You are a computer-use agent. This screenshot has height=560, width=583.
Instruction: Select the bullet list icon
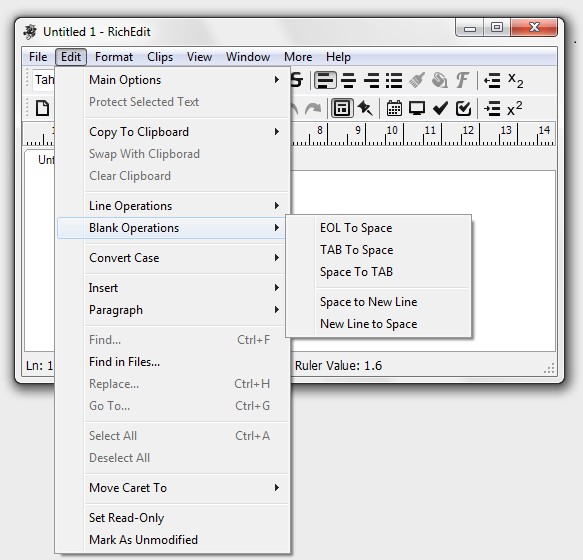tap(394, 80)
